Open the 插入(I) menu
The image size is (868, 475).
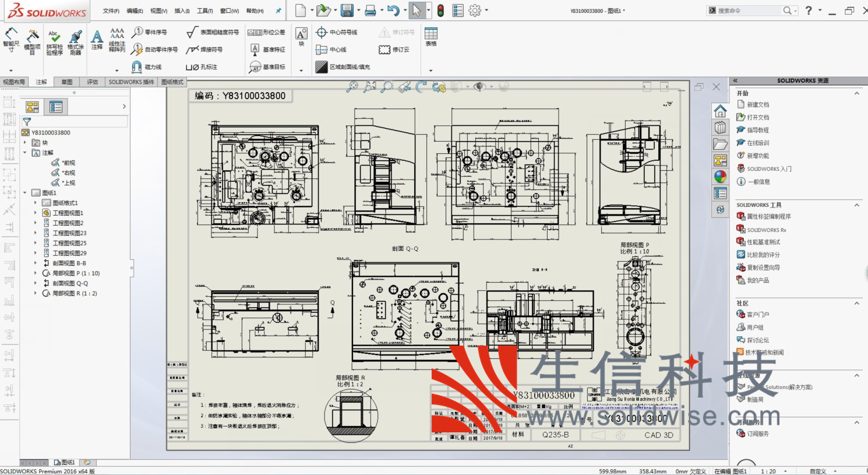click(x=182, y=11)
